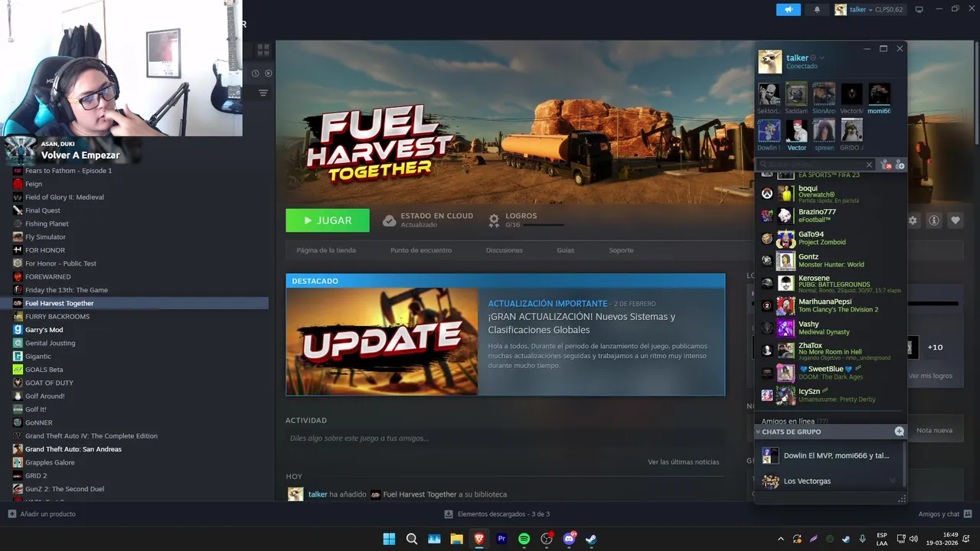Expand the talker account dropdown in title bar

tap(869, 10)
